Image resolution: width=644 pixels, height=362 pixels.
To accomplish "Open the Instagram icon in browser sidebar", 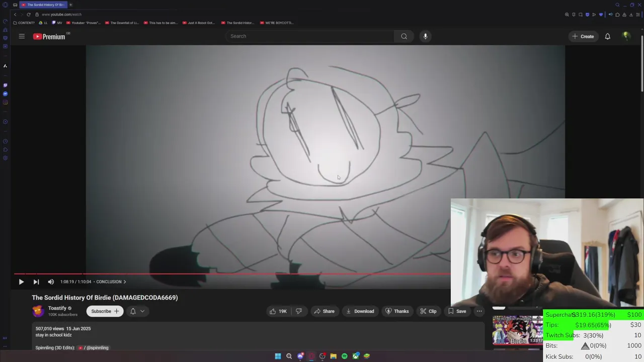I will pyautogui.click(x=5, y=102).
